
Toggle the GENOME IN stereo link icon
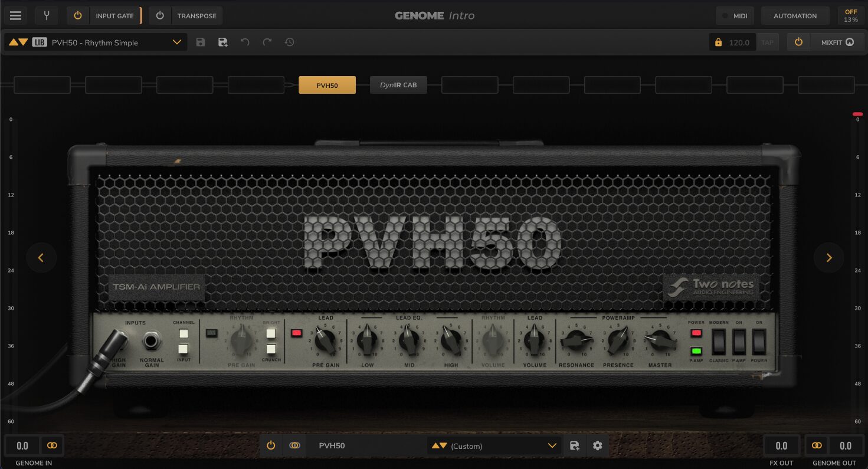coord(53,446)
